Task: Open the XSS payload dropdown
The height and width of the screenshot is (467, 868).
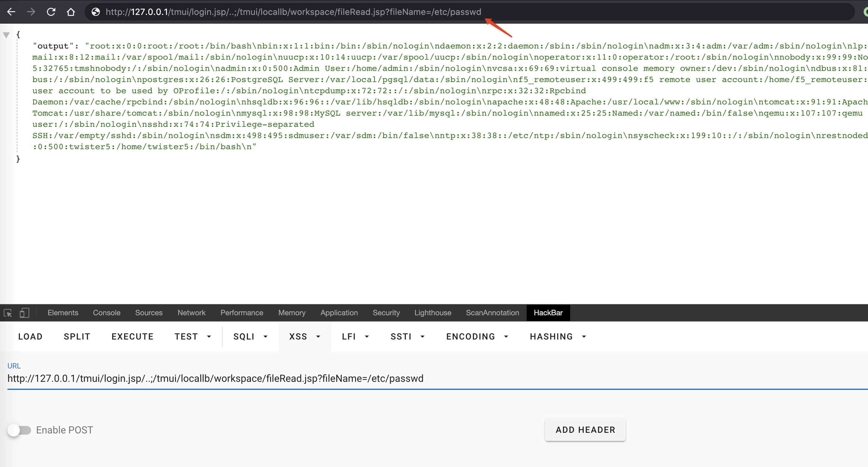Action: 305,336
